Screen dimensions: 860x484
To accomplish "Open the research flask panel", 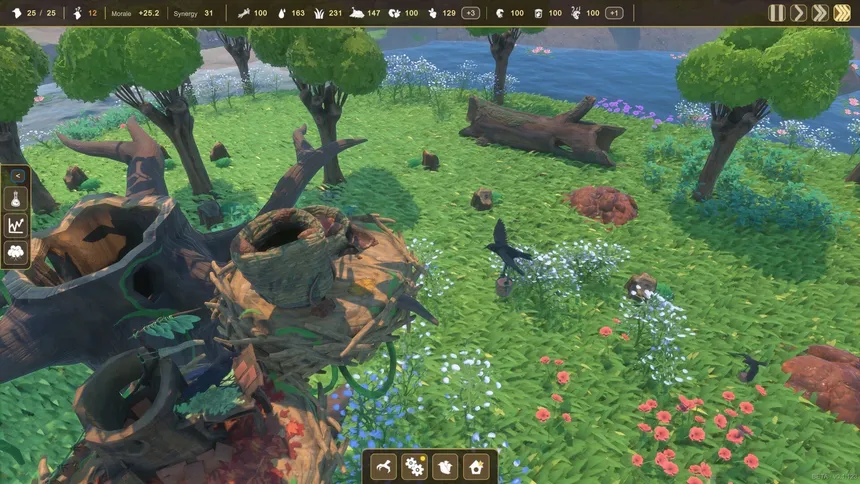I will (x=16, y=199).
